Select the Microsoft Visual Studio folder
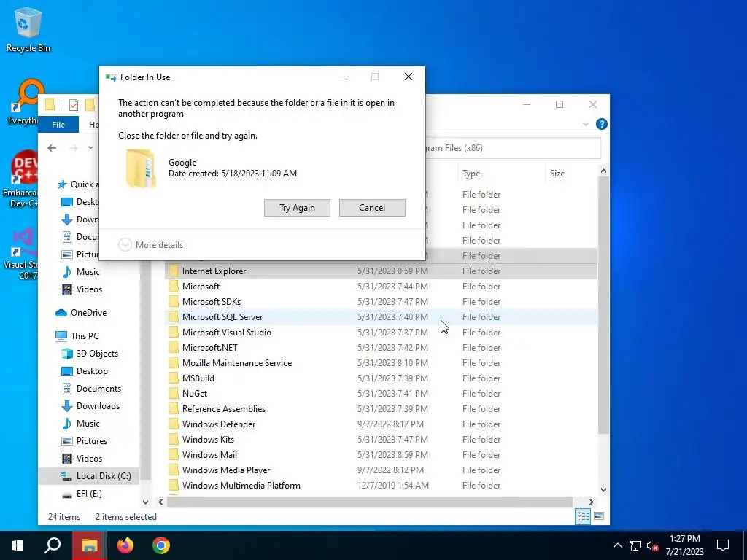747x560 pixels. click(x=381, y=332)
